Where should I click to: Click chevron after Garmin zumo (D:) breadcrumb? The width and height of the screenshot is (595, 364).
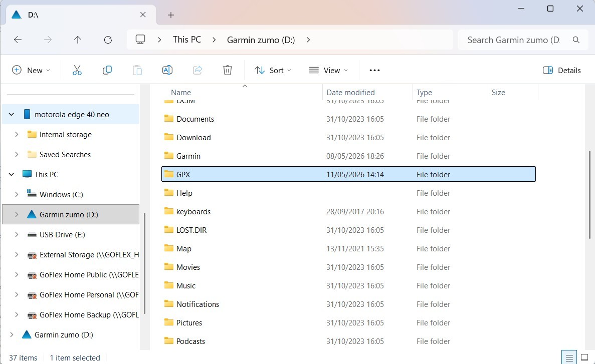click(x=308, y=40)
